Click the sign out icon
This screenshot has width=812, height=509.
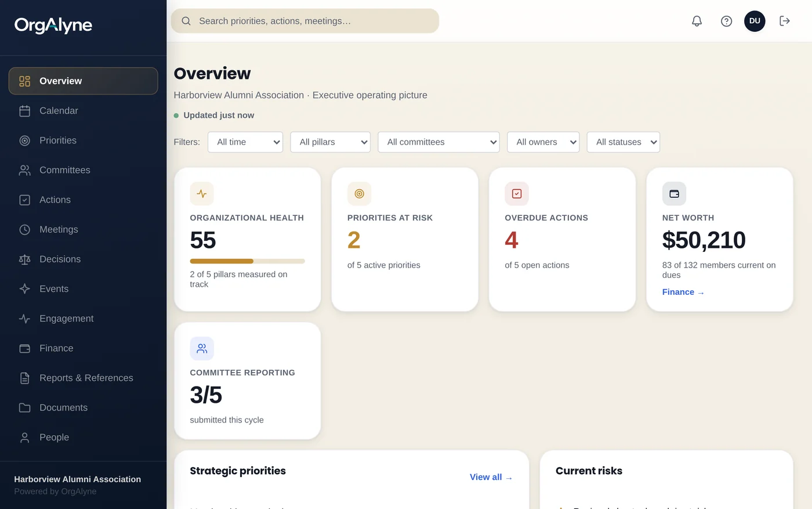[785, 21]
